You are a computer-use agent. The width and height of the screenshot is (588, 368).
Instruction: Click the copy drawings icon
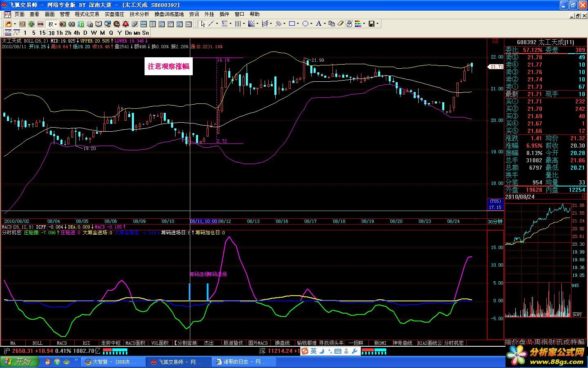coord(332,24)
